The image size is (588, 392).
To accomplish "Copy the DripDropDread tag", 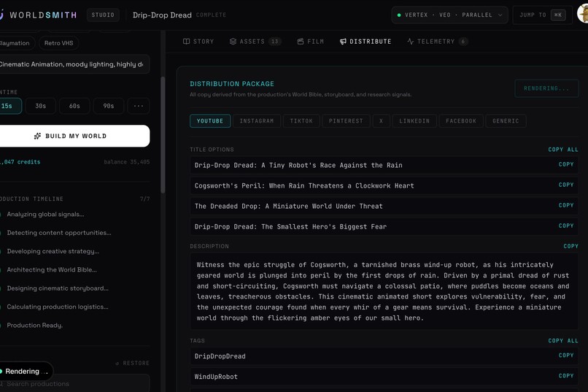I will click(x=566, y=356).
